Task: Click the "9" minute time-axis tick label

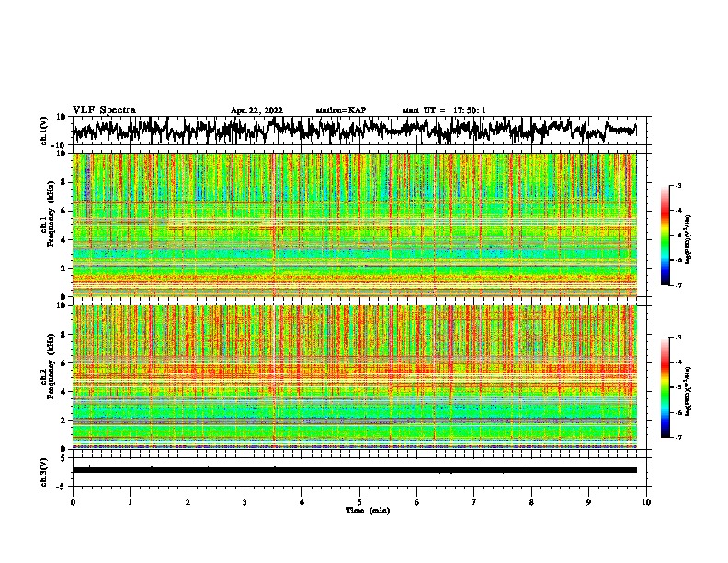Action: tap(588, 502)
